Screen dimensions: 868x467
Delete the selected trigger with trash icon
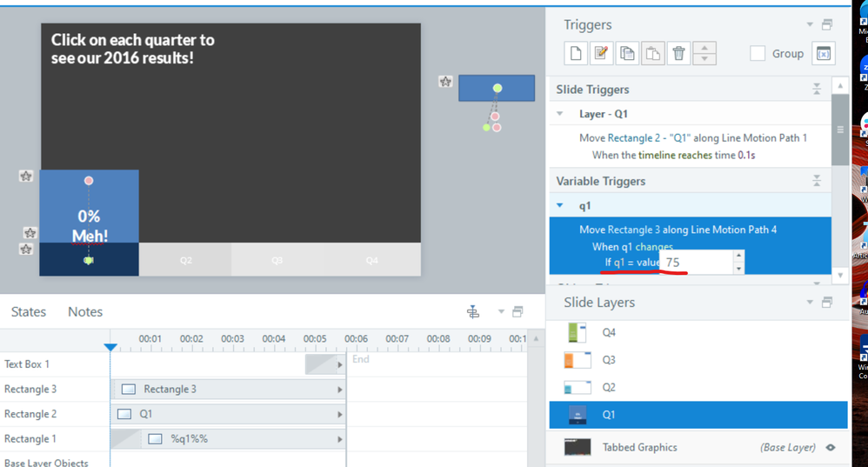(x=678, y=54)
